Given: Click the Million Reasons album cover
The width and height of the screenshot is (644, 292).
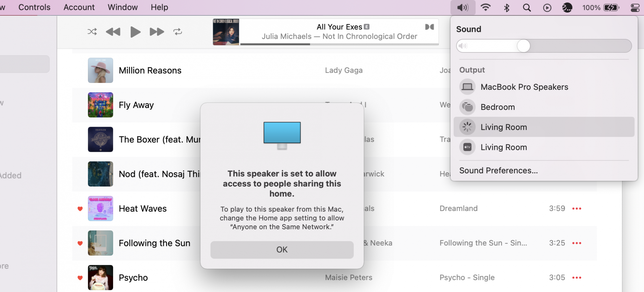Looking at the screenshot, I should point(100,70).
